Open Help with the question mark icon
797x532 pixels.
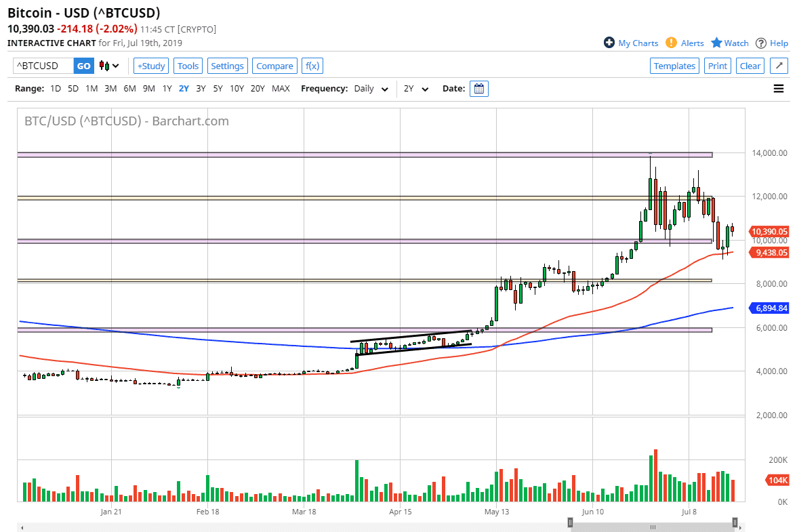point(760,43)
